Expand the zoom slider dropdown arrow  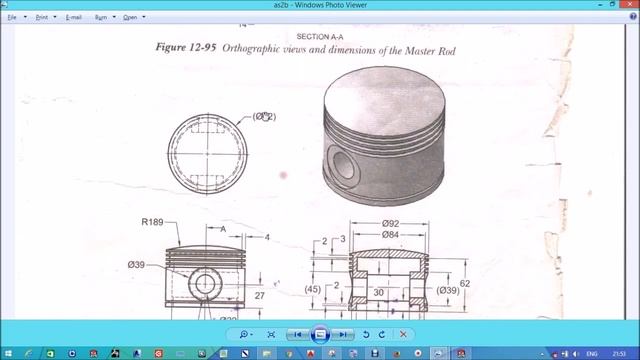(x=251, y=334)
